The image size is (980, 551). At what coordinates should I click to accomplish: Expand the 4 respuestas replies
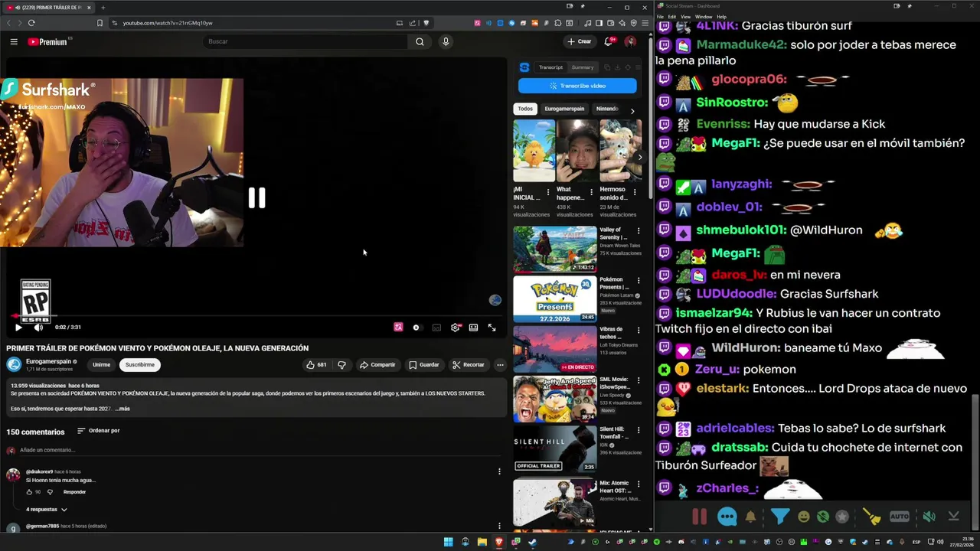coord(47,510)
